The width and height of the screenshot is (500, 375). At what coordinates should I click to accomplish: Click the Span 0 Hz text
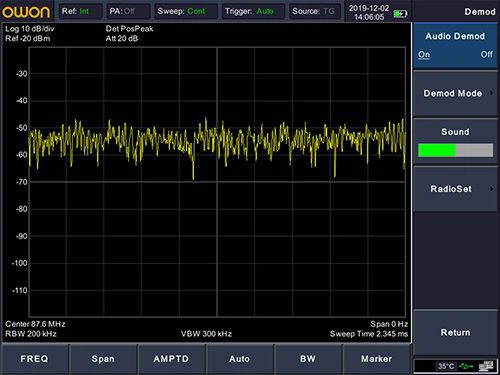389,324
